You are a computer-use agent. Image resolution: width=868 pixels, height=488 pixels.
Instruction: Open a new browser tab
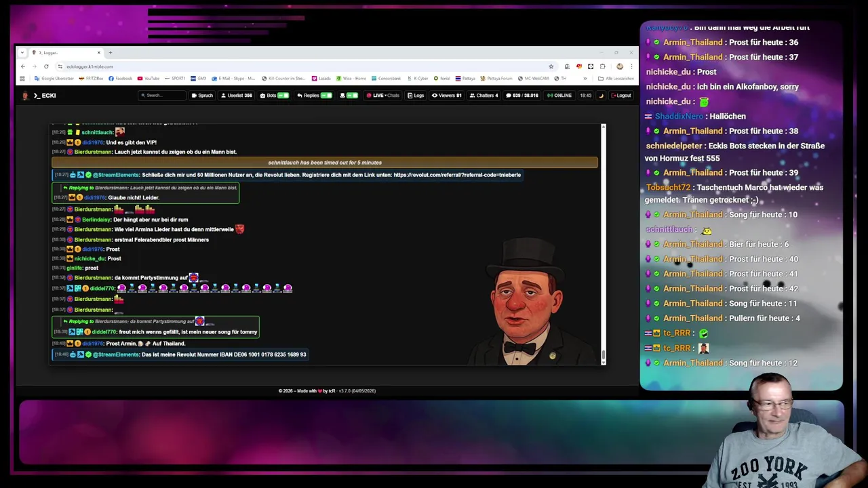pos(111,52)
